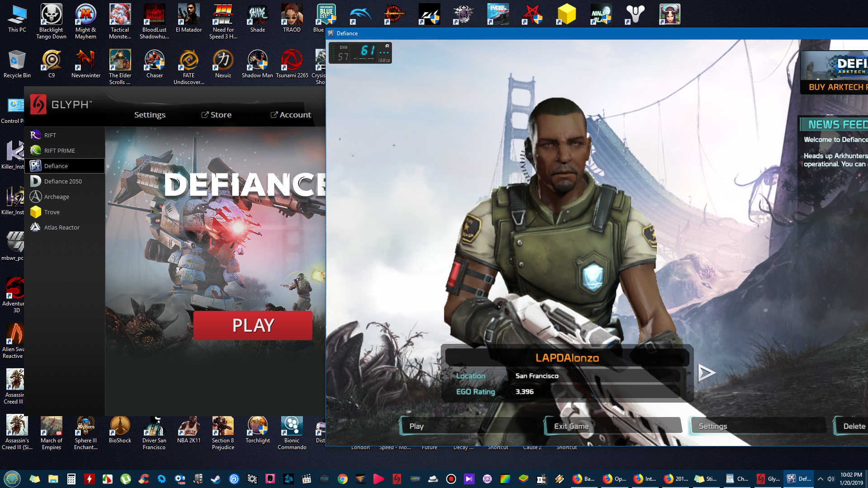Click the Glyph logo icon

point(38,104)
